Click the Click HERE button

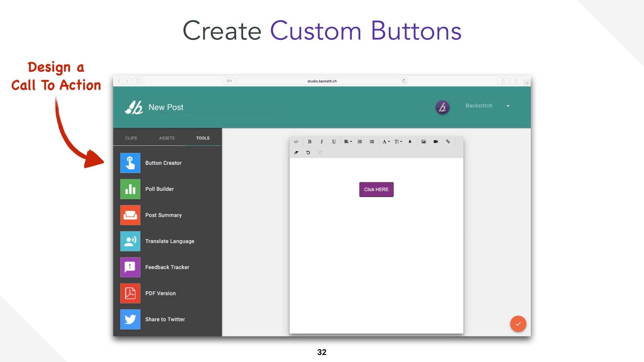point(376,189)
